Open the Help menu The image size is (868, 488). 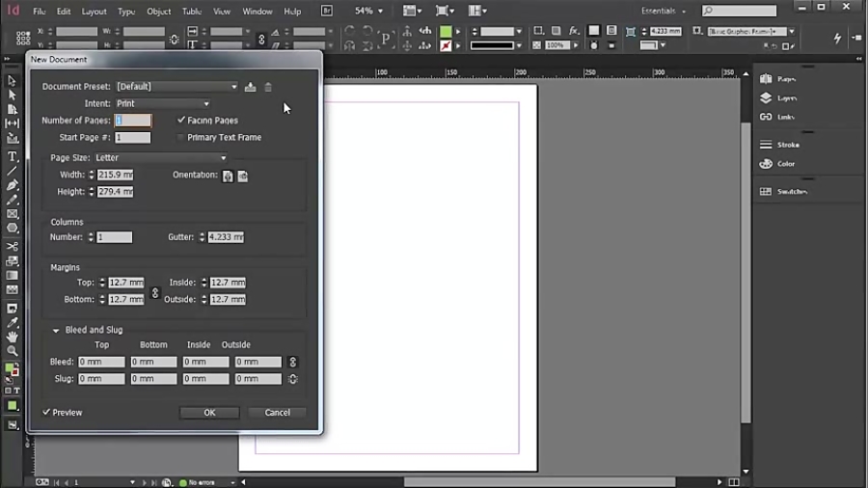[292, 11]
